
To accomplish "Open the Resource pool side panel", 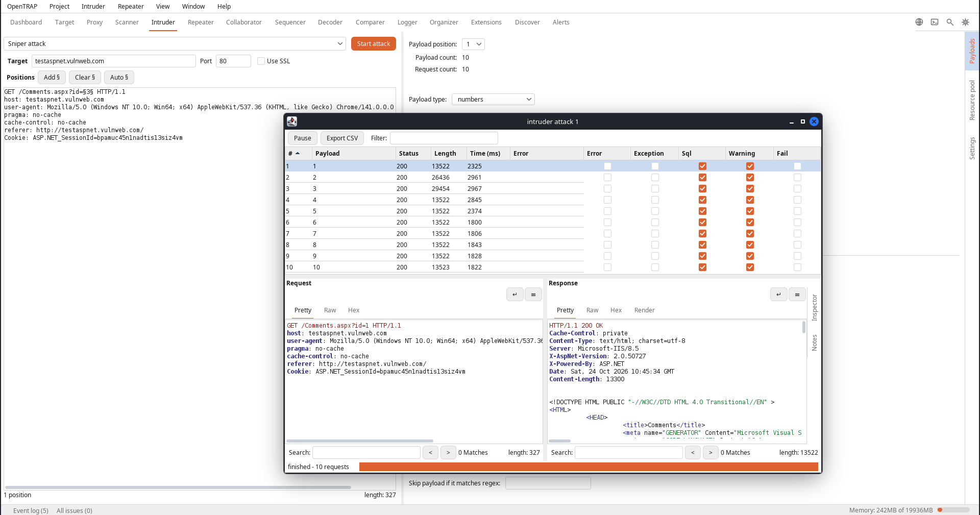I will click(x=972, y=100).
